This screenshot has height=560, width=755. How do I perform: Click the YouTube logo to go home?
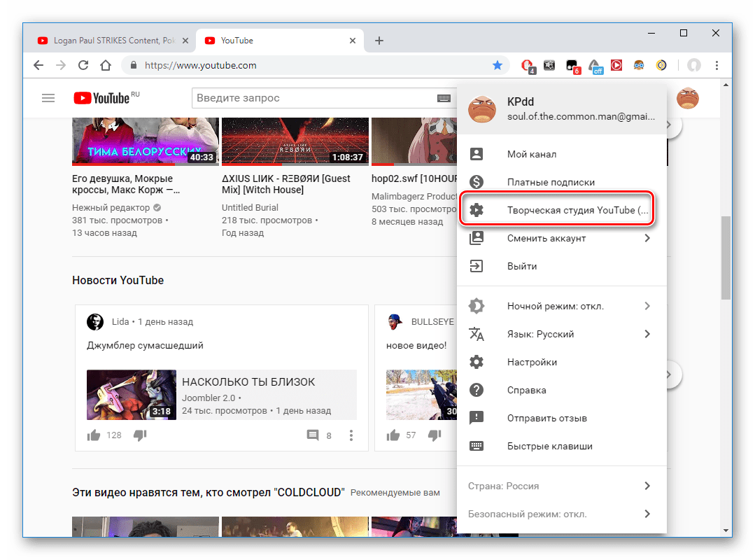[102, 99]
